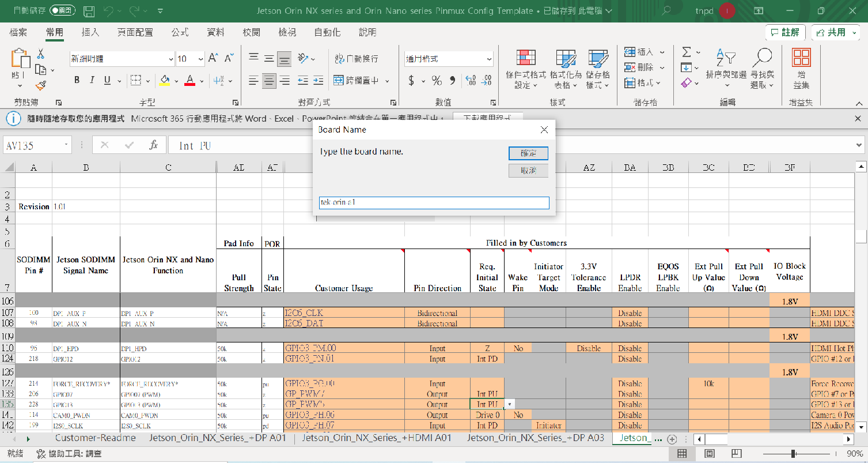Expand the Name Box dropdown arrow
This screenshot has height=463, width=868.
[67, 145]
